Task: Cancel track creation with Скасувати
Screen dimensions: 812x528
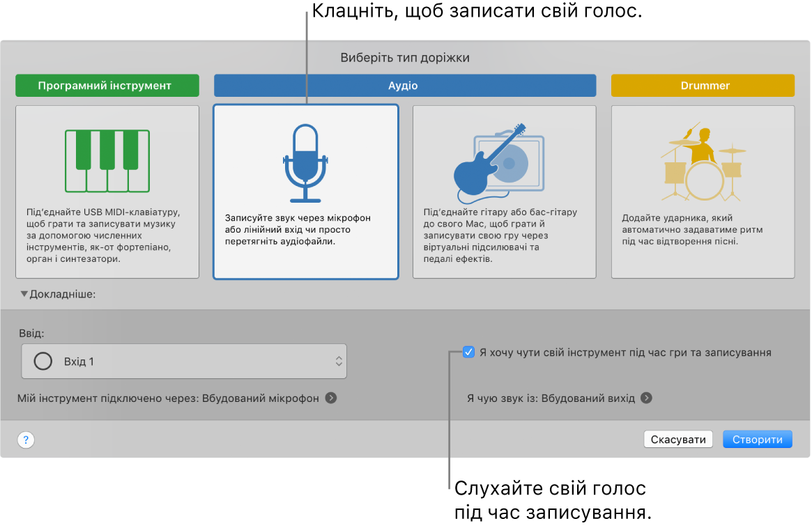Action: tap(677, 439)
